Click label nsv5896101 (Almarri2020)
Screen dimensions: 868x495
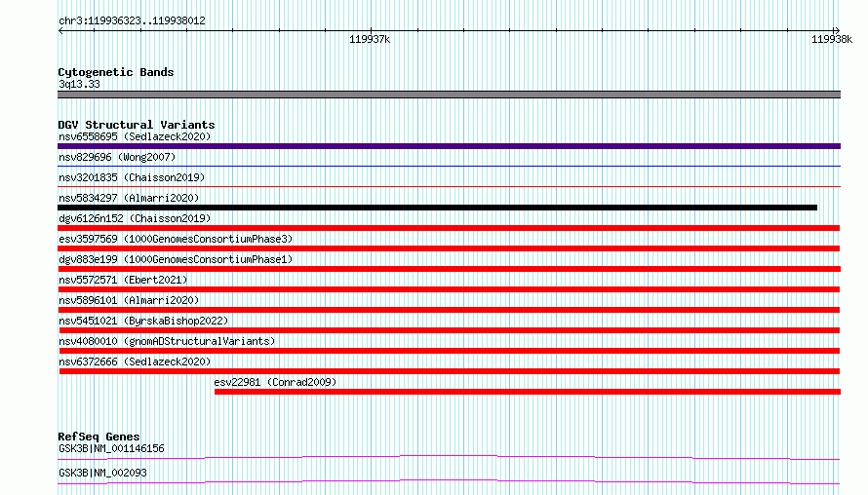[129, 300]
